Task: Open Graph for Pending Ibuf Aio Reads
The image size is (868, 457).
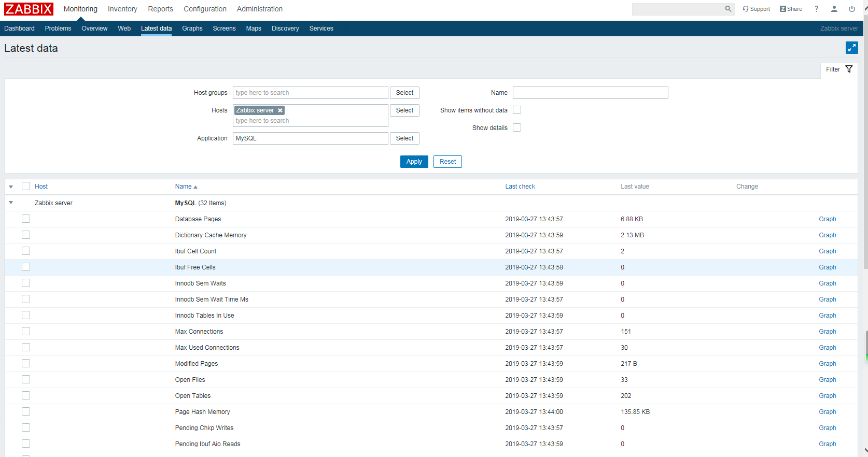Action: click(x=828, y=444)
